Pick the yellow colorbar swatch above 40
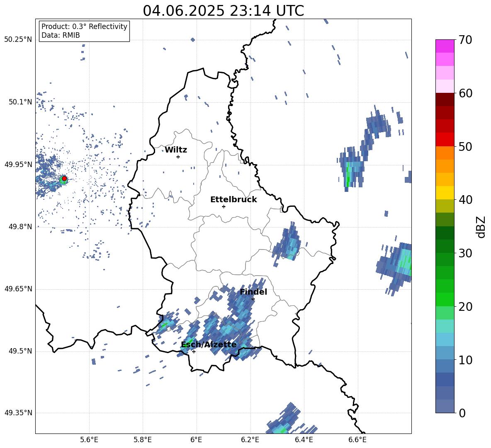Image resolution: width=491 pixels, height=448 pixels. coord(445,193)
